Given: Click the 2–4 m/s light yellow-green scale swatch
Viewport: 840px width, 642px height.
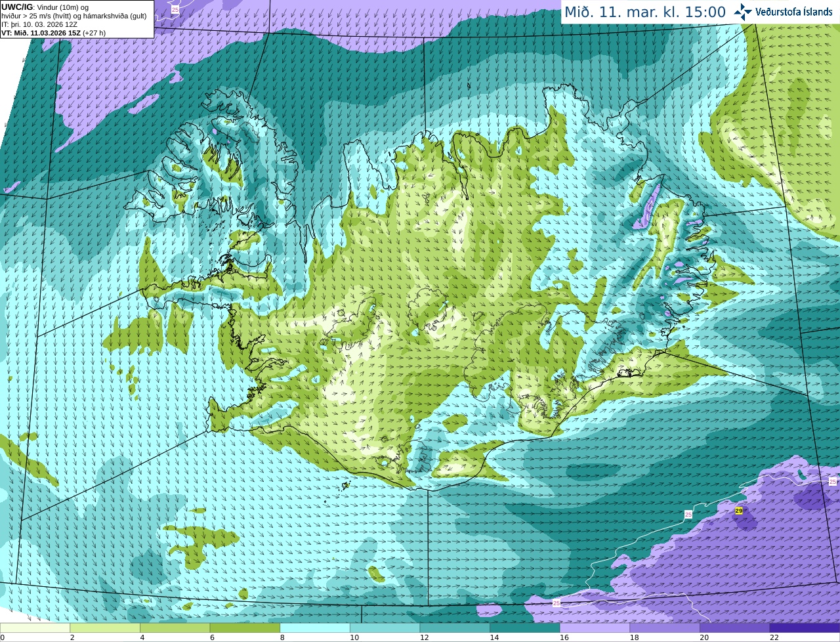Looking at the screenshot, I should 105,628.
